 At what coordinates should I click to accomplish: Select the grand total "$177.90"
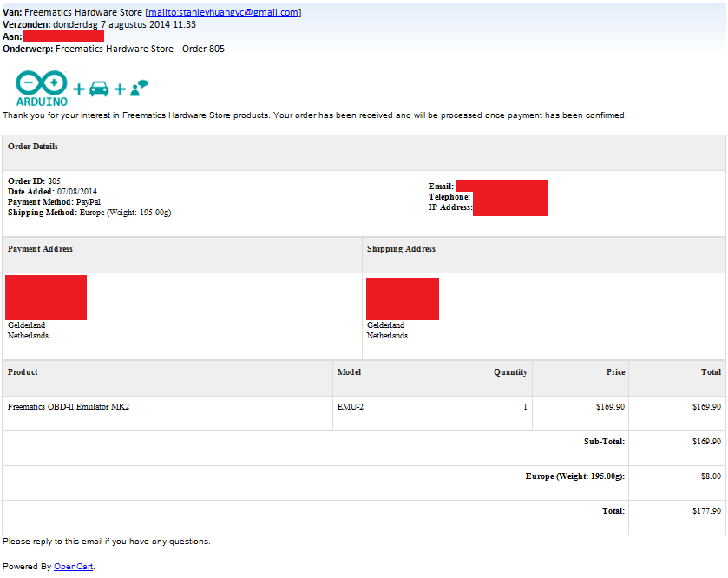click(706, 510)
